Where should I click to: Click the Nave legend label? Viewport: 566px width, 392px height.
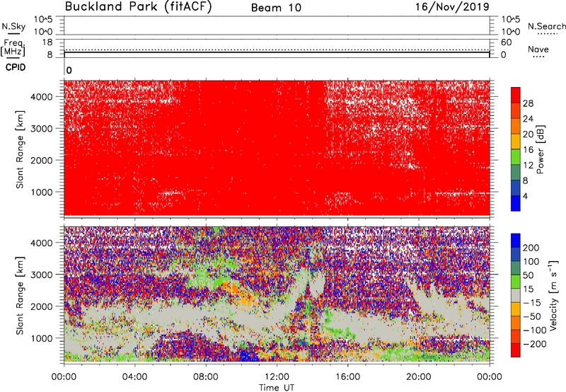click(538, 49)
